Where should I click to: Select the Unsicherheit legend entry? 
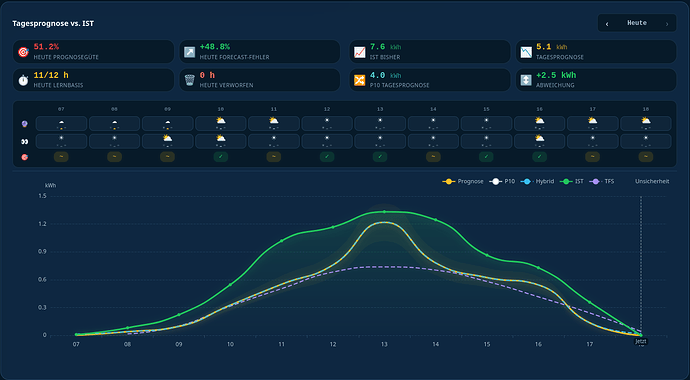652,181
